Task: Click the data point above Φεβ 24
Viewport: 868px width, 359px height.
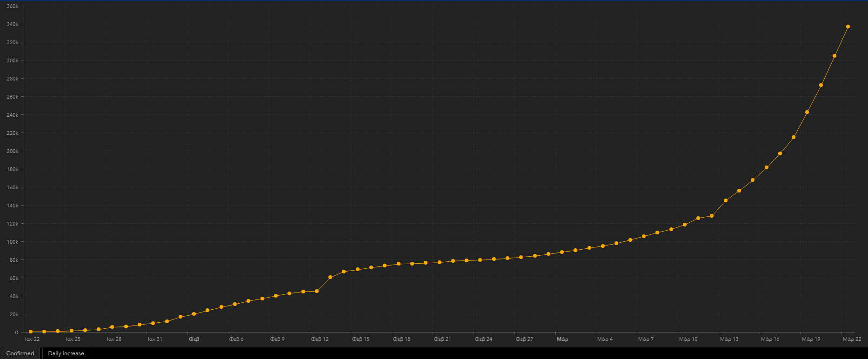Action: [480, 260]
